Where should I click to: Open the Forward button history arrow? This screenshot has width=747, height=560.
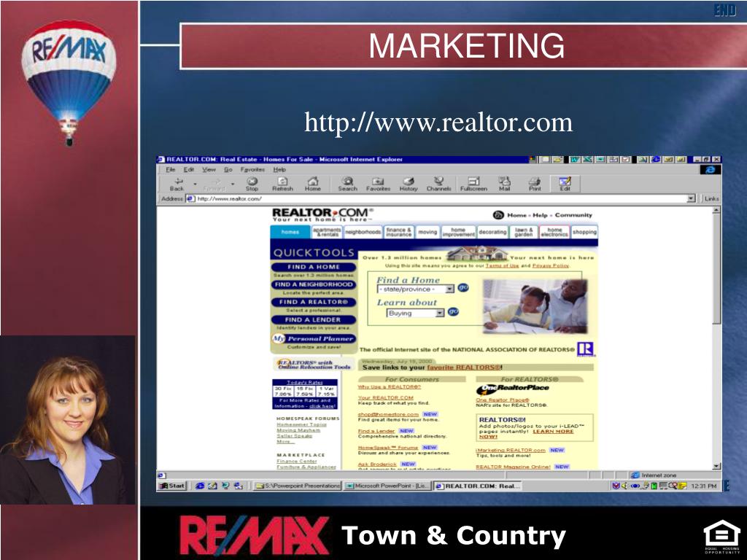[233, 184]
